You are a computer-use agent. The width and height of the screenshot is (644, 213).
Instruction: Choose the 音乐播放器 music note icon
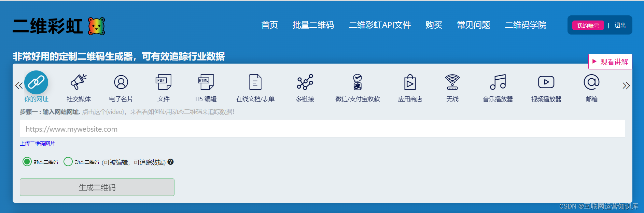point(498,82)
